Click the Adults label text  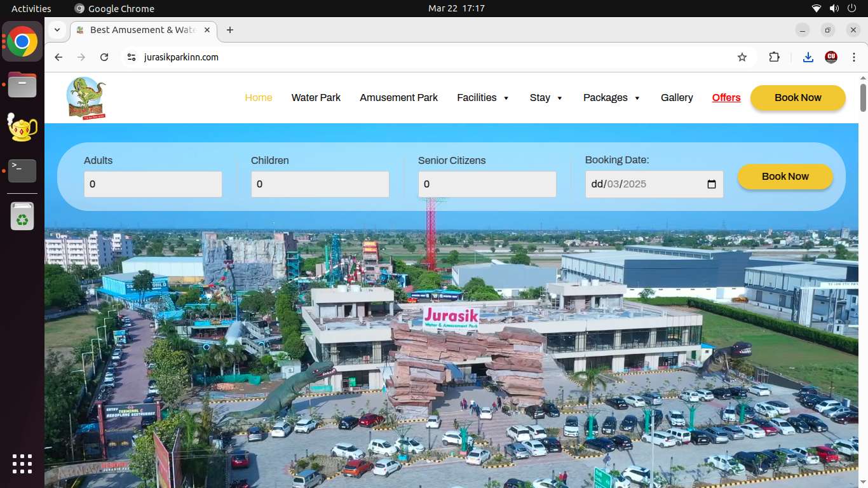(x=98, y=161)
